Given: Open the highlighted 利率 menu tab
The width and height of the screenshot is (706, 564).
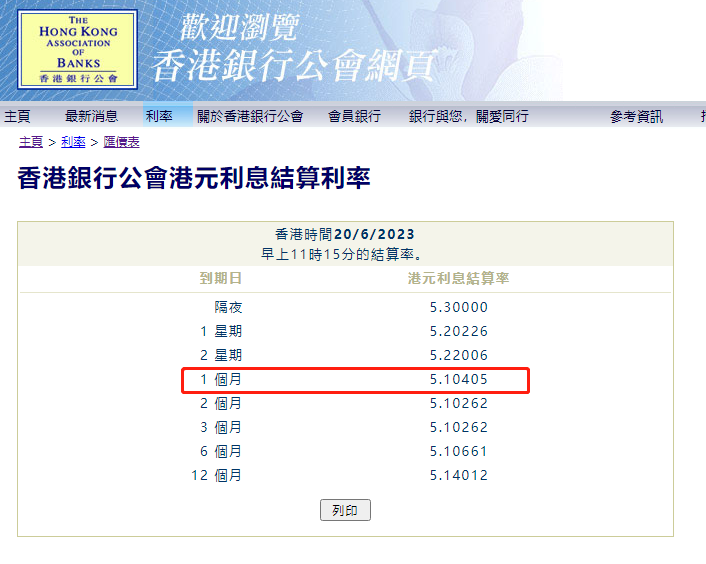Looking at the screenshot, I should pos(159,116).
